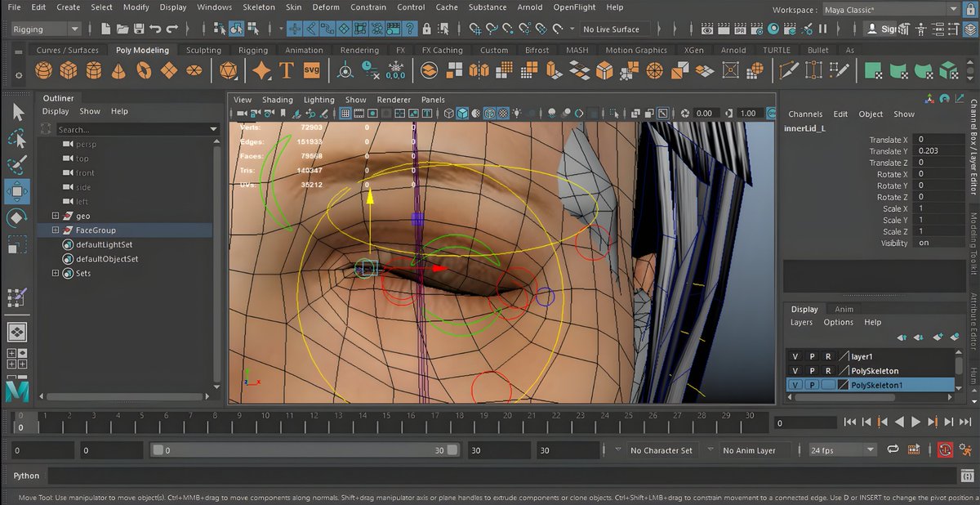Toggle visibility V on layer1
The height and width of the screenshot is (505, 980).
pyautogui.click(x=795, y=357)
